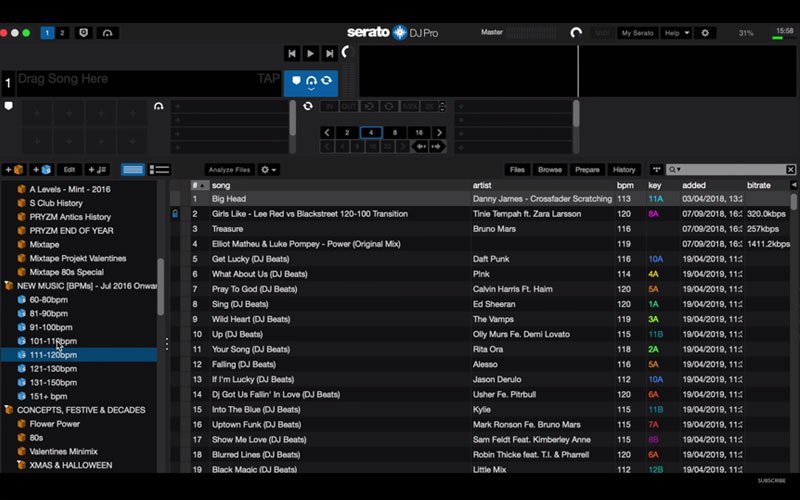Click the My Serato button
The image size is (800, 500).
click(637, 33)
